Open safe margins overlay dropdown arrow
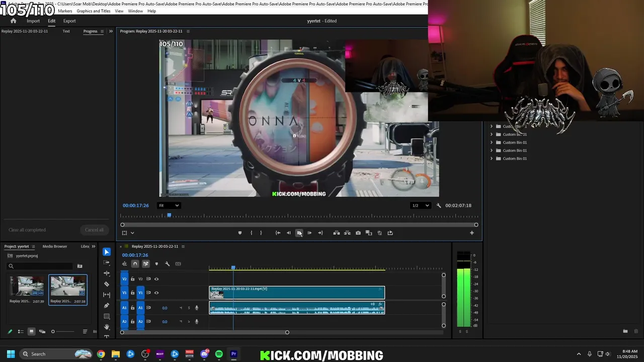The width and height of the screenshot is (644, 362). [x=132, y=233]
